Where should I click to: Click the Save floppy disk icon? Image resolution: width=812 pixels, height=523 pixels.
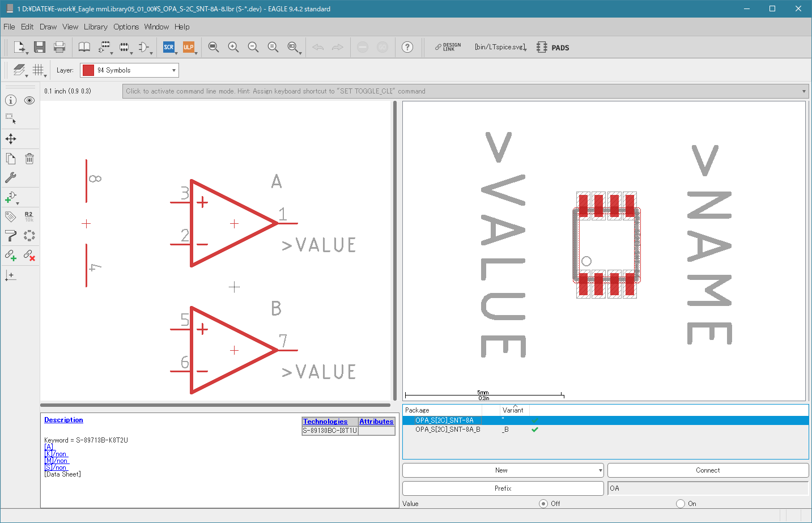click(39, 47)
